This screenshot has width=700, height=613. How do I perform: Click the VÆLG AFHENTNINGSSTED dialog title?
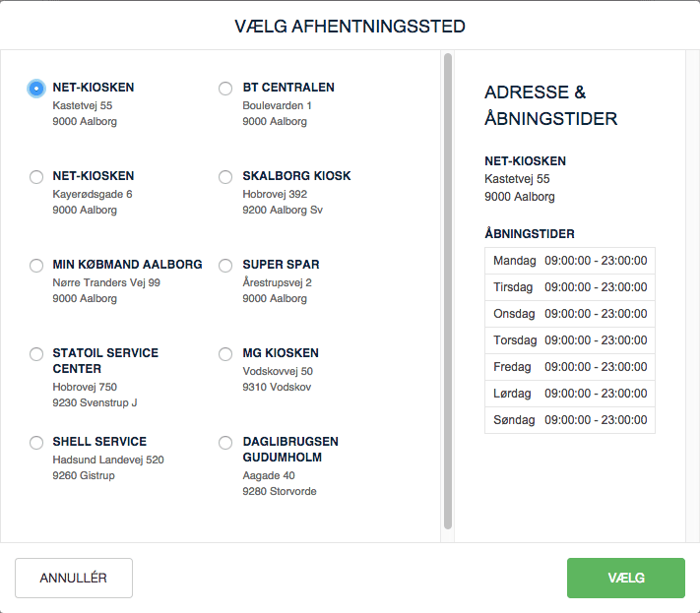[350, 26]
